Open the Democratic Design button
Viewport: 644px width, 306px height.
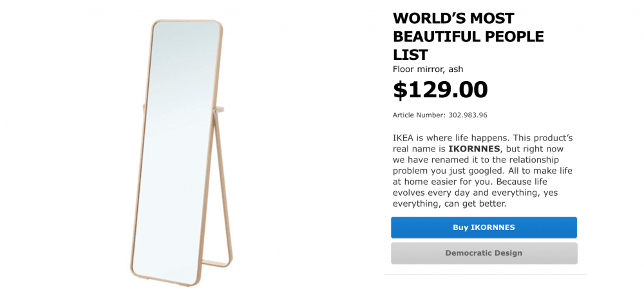[x=484, y=253]
